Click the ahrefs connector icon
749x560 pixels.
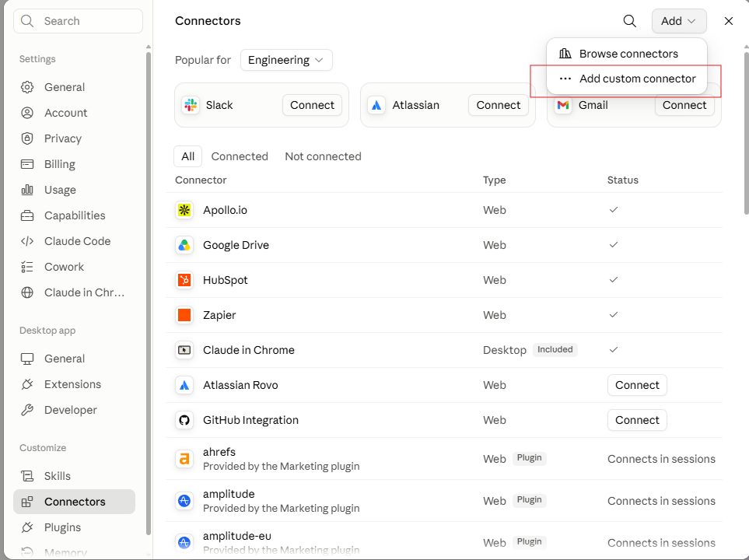(x=184, y=459)
